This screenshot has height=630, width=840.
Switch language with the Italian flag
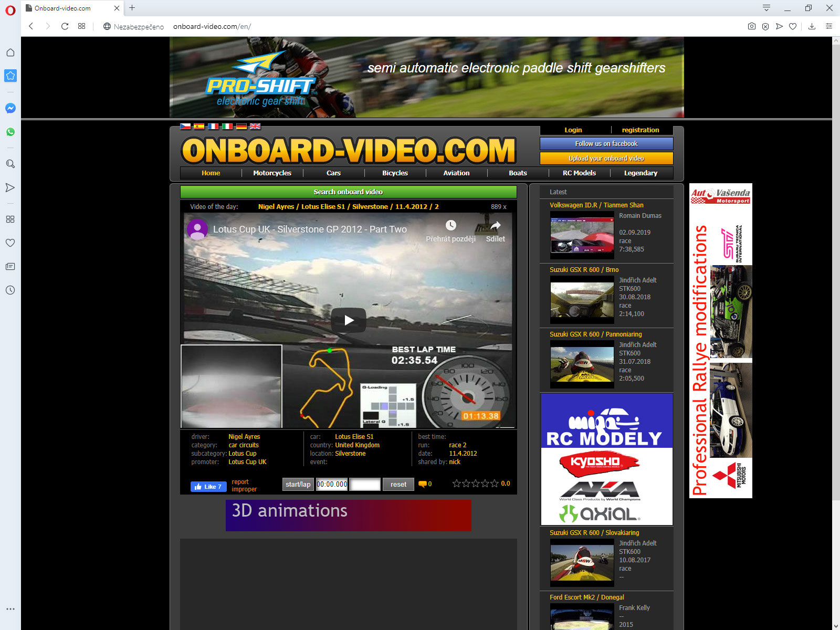pos(227,126)
